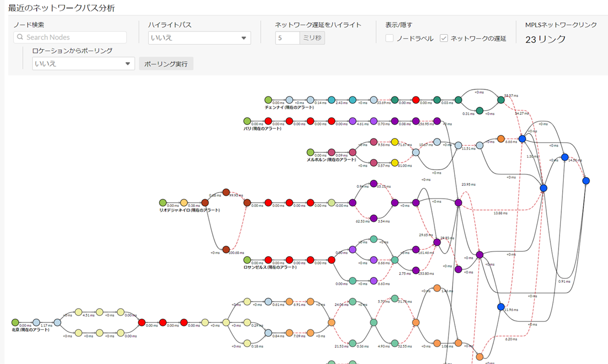608x364 pixels.
Task: Click the ロサンゼルス green source node
Action: tap(247, 260)
